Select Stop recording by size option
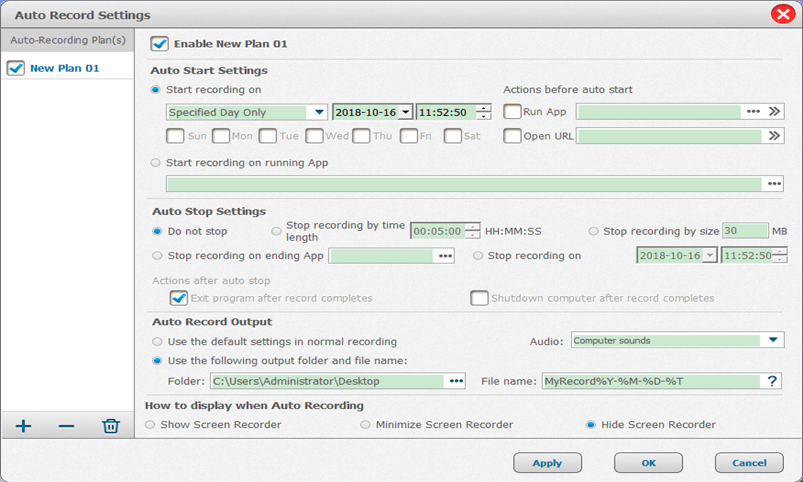The height and width of the screenshot is (482, 803). pyautogui.click(x=594, y=231)
